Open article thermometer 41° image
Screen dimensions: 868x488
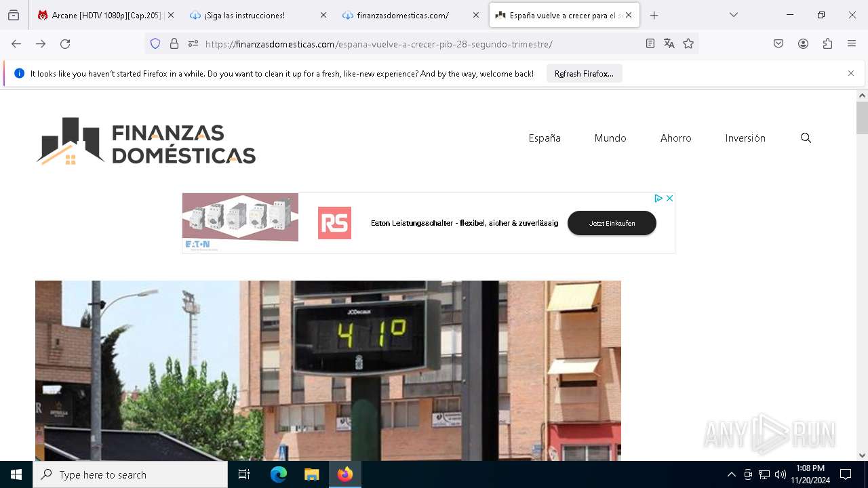point(328,371)
